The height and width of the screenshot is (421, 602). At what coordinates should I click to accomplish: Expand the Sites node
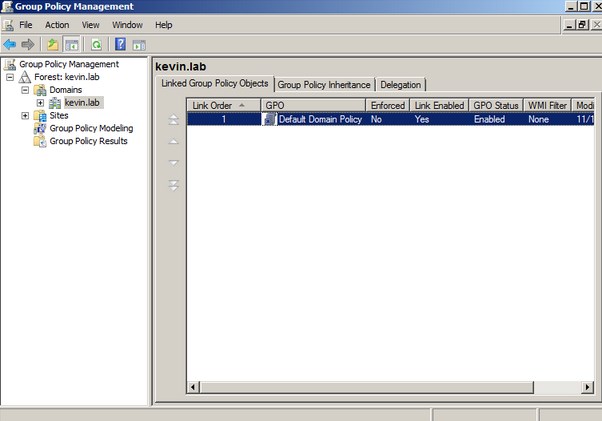coord(25,116)
